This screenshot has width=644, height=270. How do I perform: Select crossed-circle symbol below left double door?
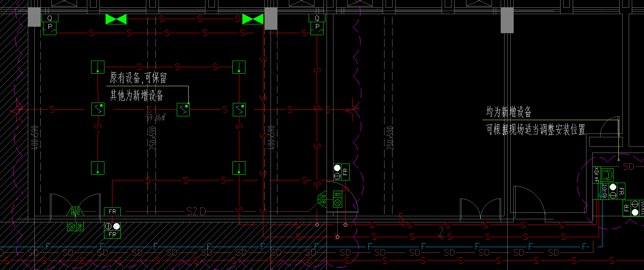(x=72, y=227)
